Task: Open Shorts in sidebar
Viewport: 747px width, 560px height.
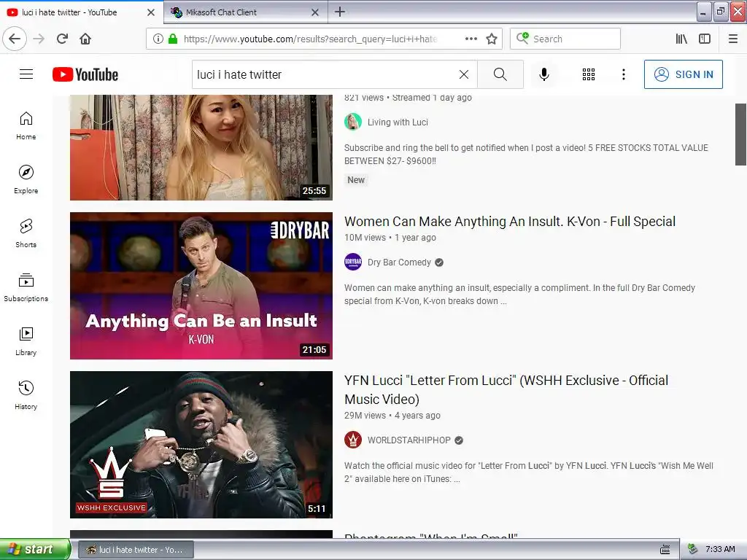Action: (x=26, y=233)
